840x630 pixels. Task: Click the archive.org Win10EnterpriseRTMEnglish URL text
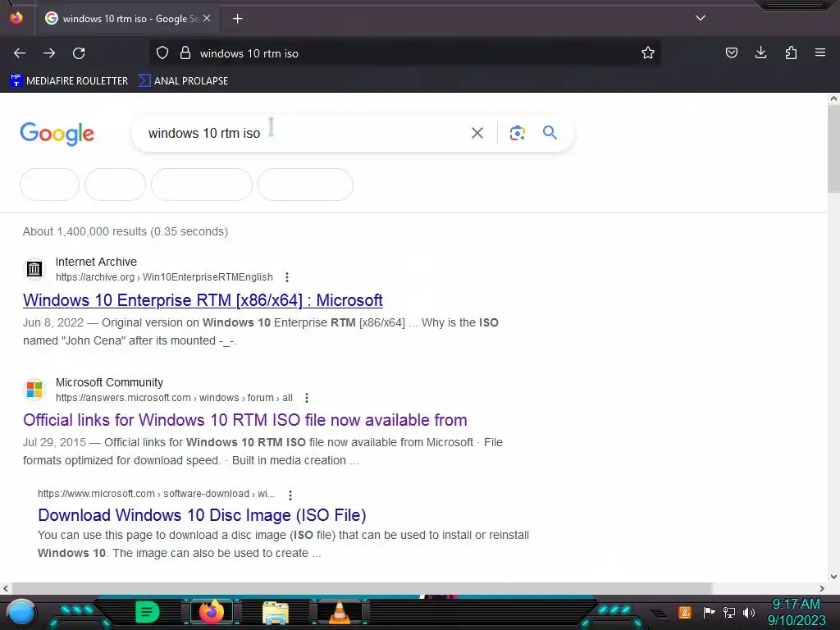click(164, 277)
